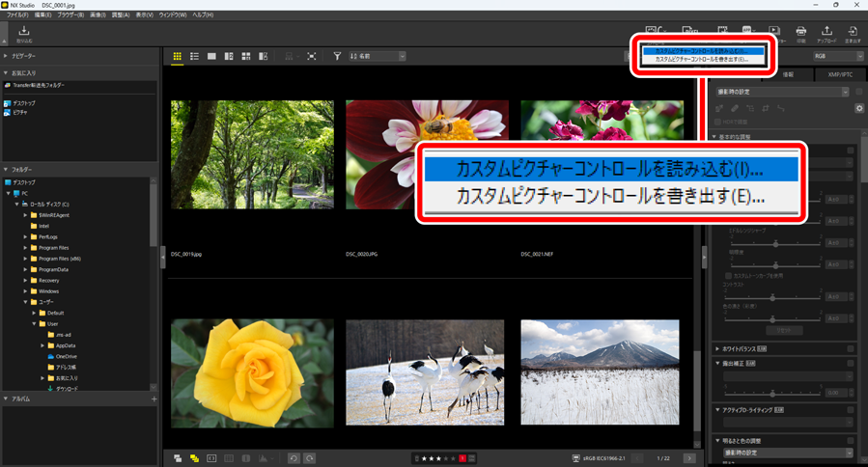Toggle the exposure compensation (露出補正) checkbox
Viewport: 868px width, 467px height.
(x=851, y=363)
